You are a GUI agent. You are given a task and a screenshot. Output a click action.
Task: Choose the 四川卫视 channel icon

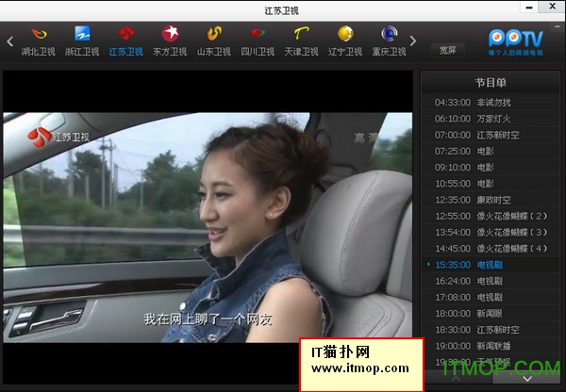(258, 41)
